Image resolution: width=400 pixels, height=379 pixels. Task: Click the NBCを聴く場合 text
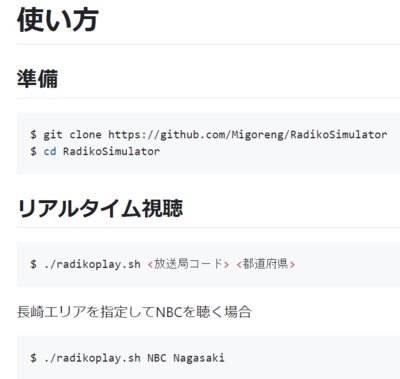coord(204,312)
